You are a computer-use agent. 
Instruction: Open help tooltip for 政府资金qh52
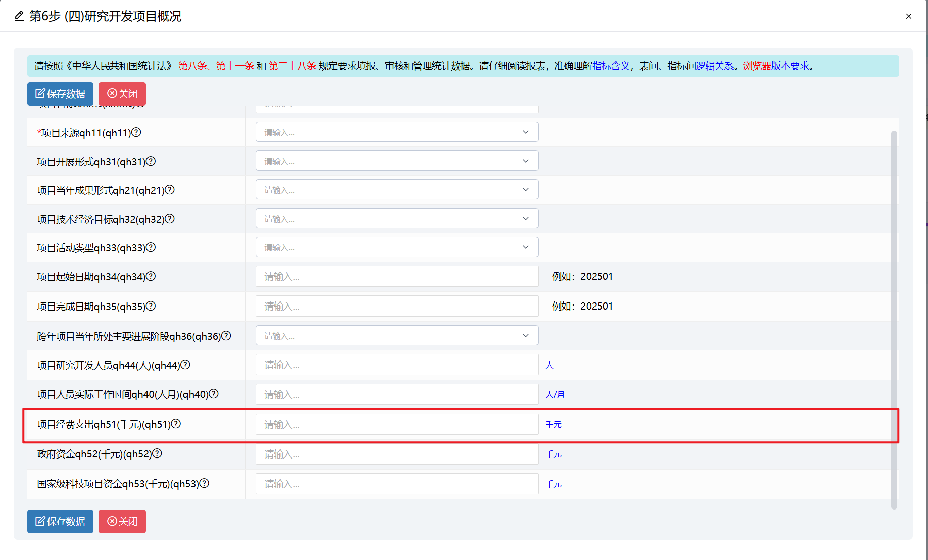point(157,453)
